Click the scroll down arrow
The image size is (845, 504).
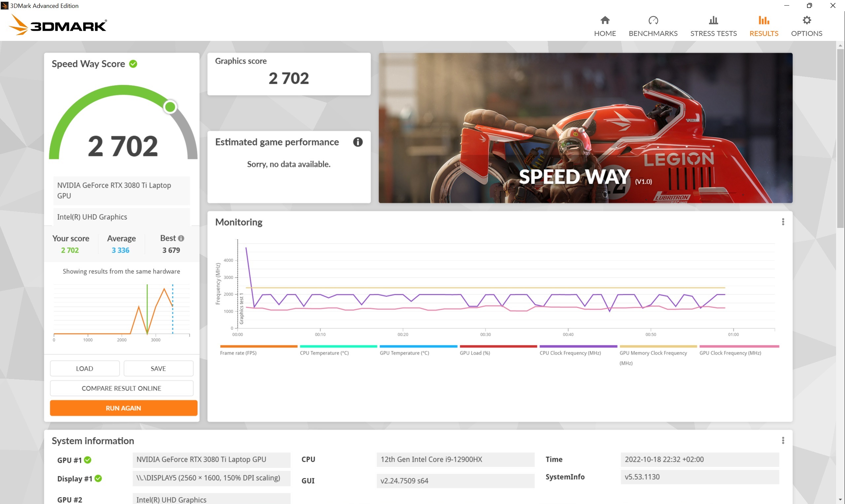click(x=840, y=500)
